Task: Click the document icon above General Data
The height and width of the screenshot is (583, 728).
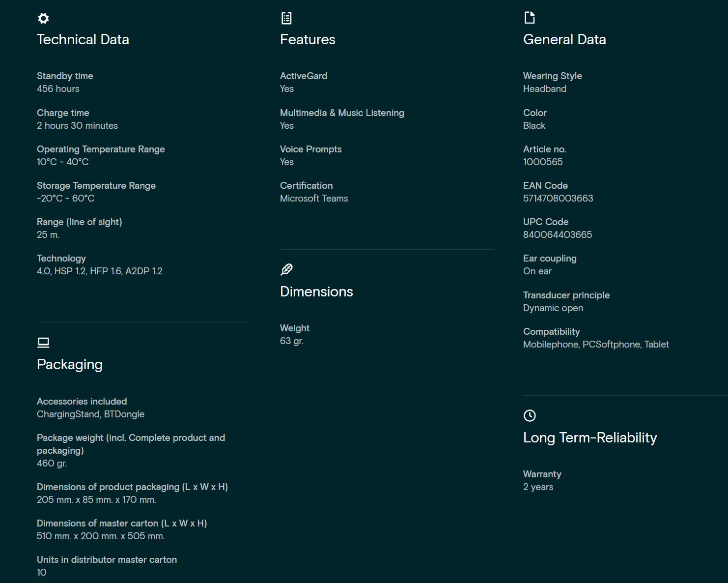Action: point(530,18)
